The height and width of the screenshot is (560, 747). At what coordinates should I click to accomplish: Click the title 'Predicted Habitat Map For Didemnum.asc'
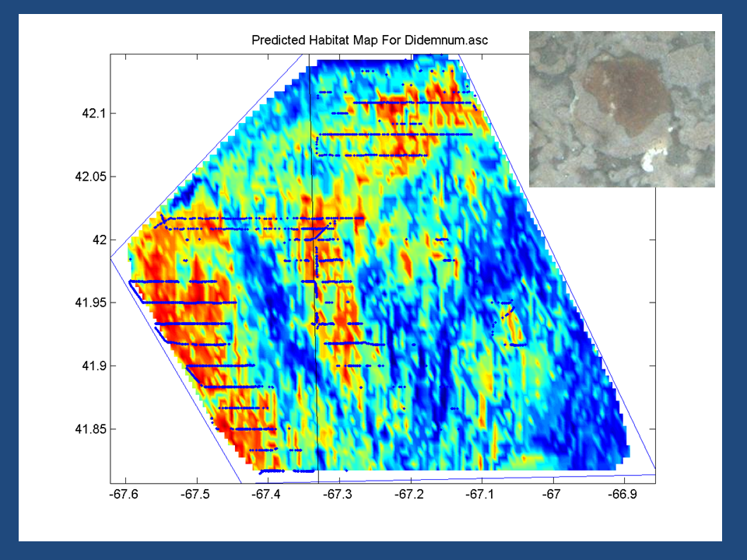pyautogui.click(x=370, y=40)
